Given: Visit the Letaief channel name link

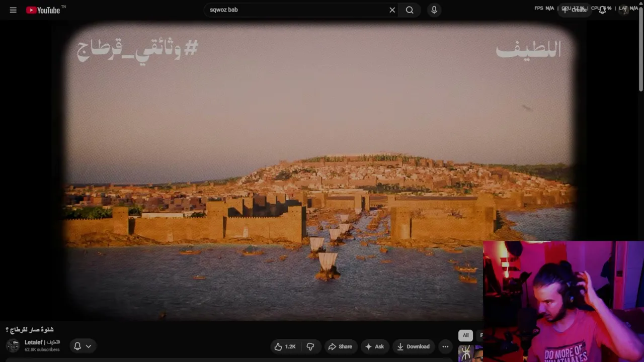Looking at the screenshot, I should click(42, 342).
